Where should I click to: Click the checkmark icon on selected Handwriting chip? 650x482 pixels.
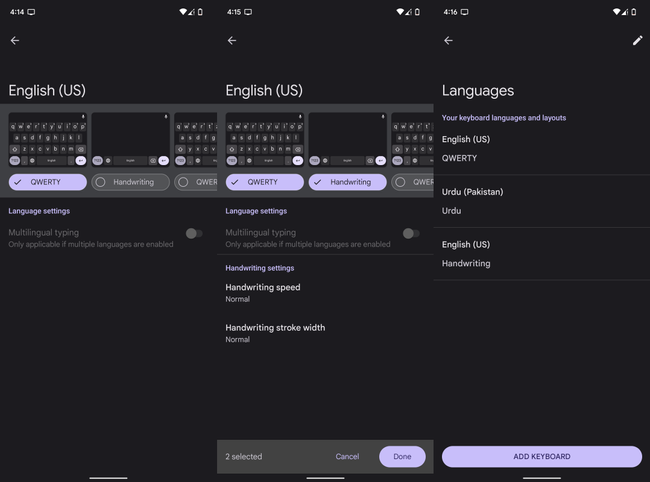click(x=317, y=182)
